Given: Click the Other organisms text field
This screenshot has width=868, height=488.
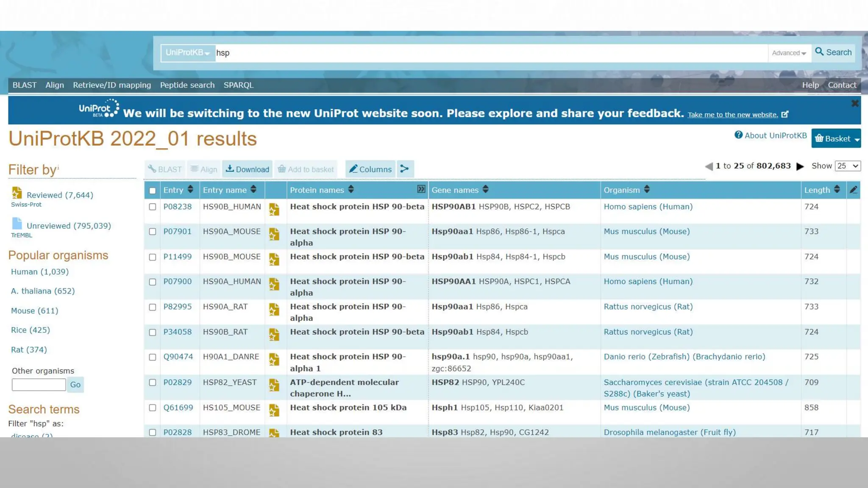Looking at the screenshot, I should click(39, 385).
